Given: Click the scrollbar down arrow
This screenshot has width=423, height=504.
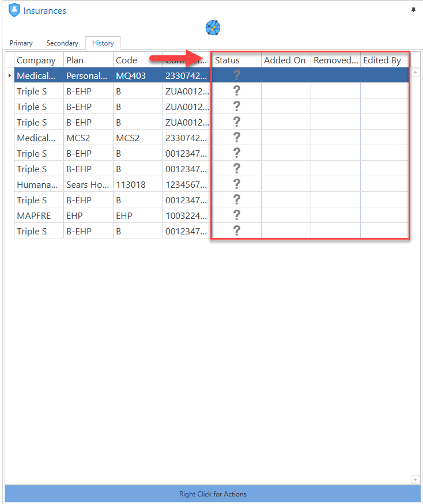Looking at the screenshot, I should pyautogui.click(x=415, y=480).
